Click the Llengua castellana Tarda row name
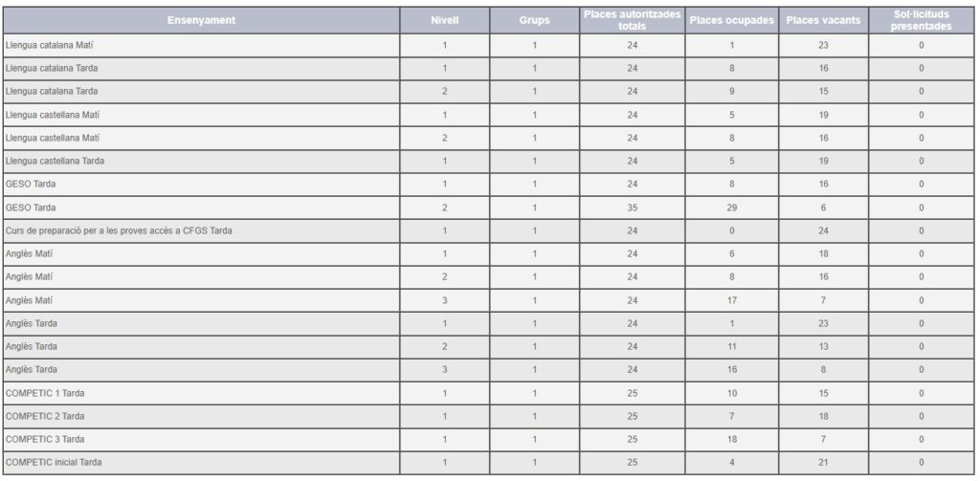 point(56,161)
